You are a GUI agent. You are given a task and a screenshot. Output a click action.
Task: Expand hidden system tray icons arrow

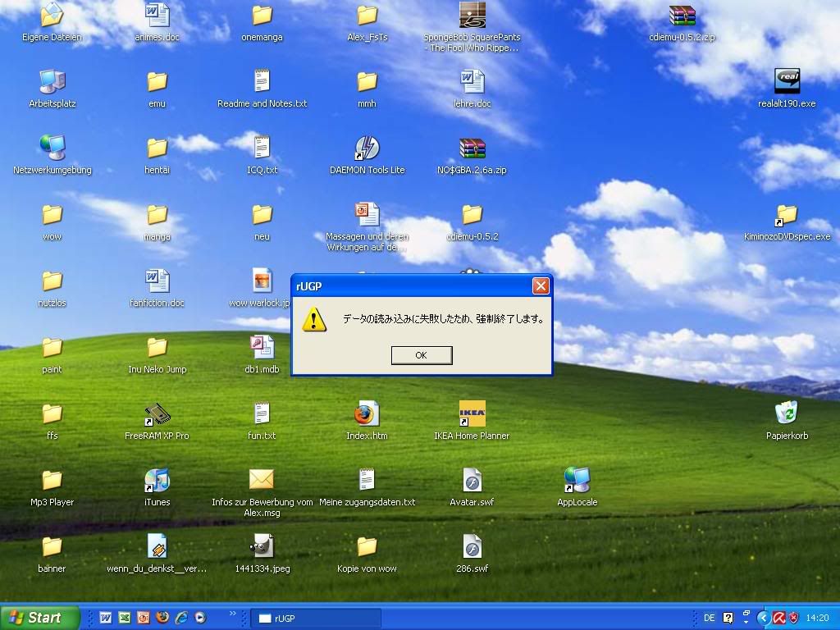763,619
